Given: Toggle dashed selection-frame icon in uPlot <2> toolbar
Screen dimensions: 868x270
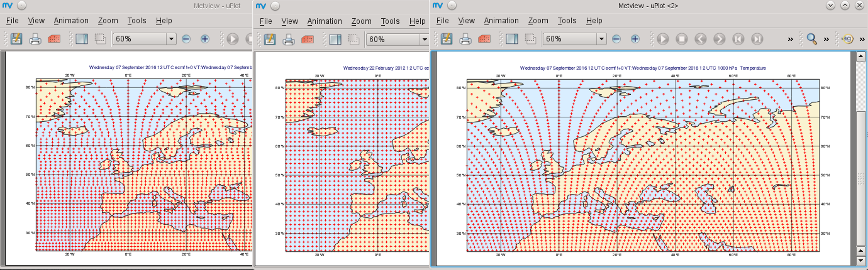Looking at the screenshot, I should [x=530, y=39].
